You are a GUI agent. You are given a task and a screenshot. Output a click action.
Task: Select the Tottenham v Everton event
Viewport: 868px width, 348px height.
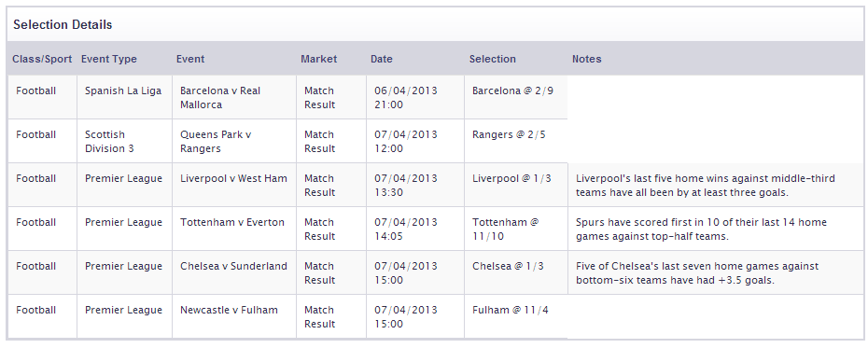[x=232, y=222]
